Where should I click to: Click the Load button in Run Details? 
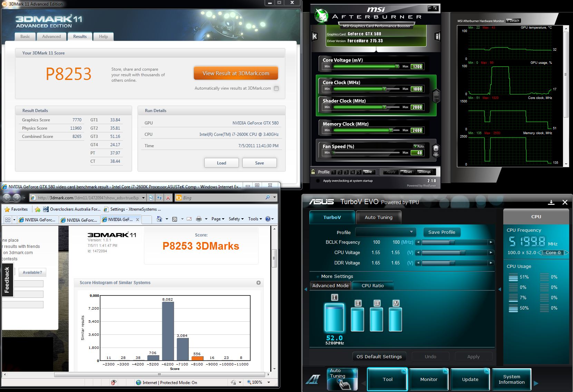(221, 163)
